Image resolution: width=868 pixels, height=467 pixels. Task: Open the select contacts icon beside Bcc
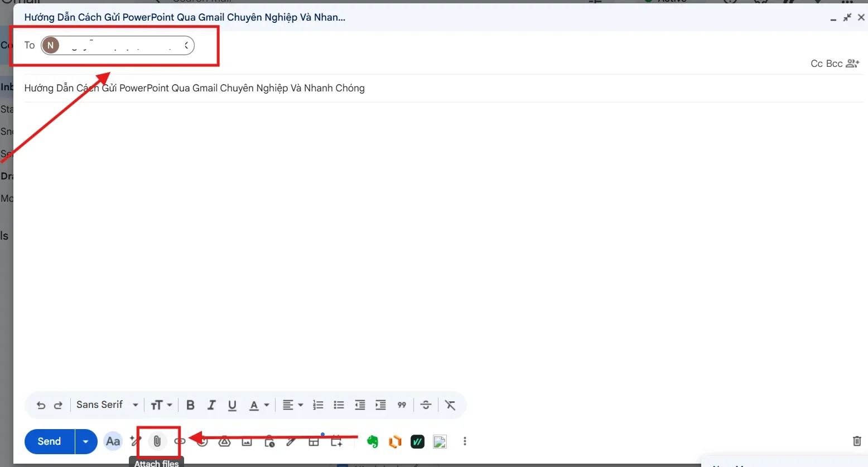853,64
